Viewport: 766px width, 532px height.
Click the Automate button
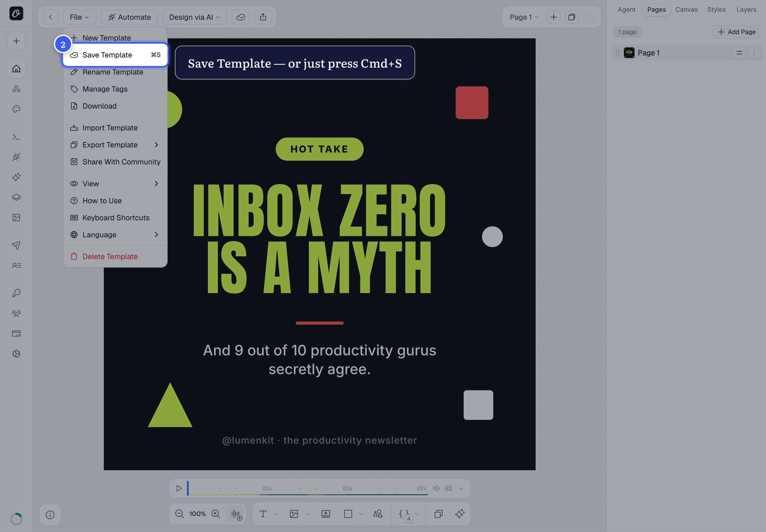[x=129, y=17]
